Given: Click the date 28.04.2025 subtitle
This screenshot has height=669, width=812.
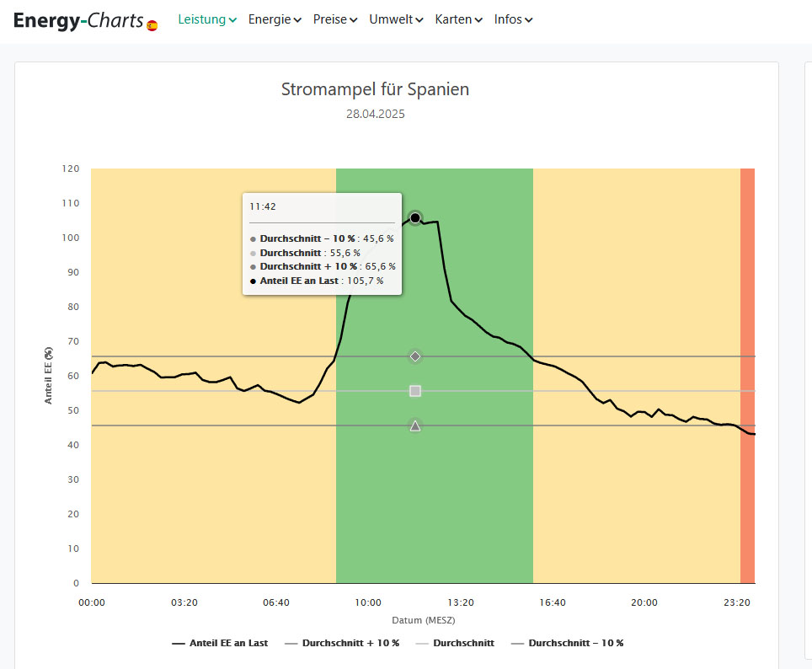Looking at the screenshot, I should [375, 114].
